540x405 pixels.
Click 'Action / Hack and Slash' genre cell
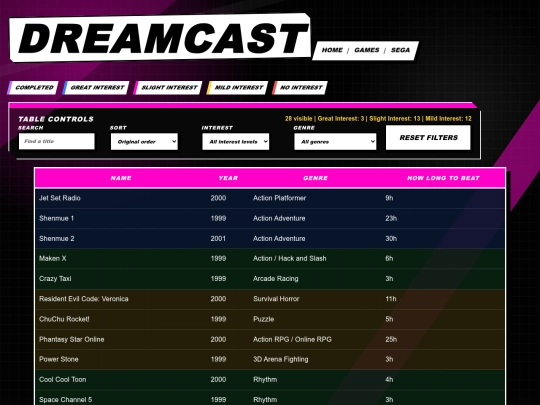[x=290, y=258]
